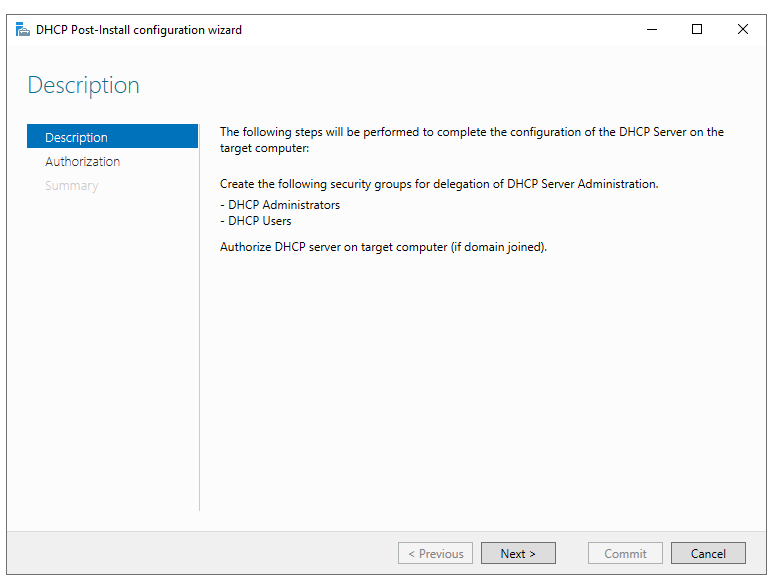Click the large Description page heading
The height and width of the screenshot is (586, 777).
tap(84, 85)
